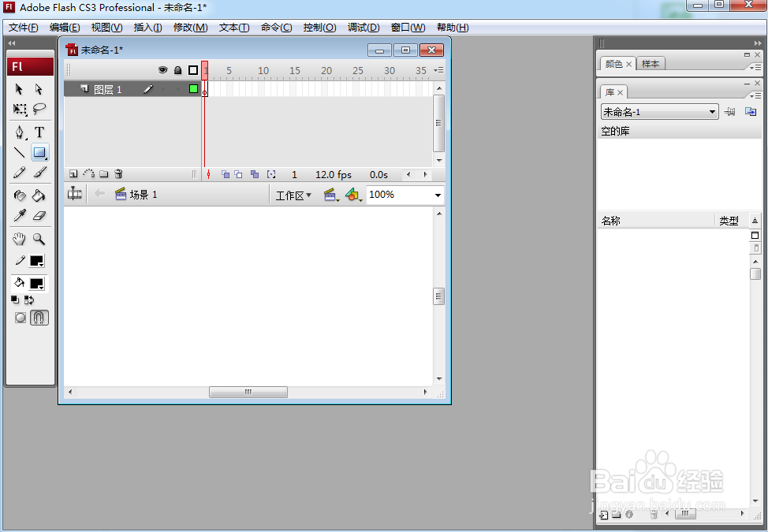Select the Lasso tool

click(39, 109)
